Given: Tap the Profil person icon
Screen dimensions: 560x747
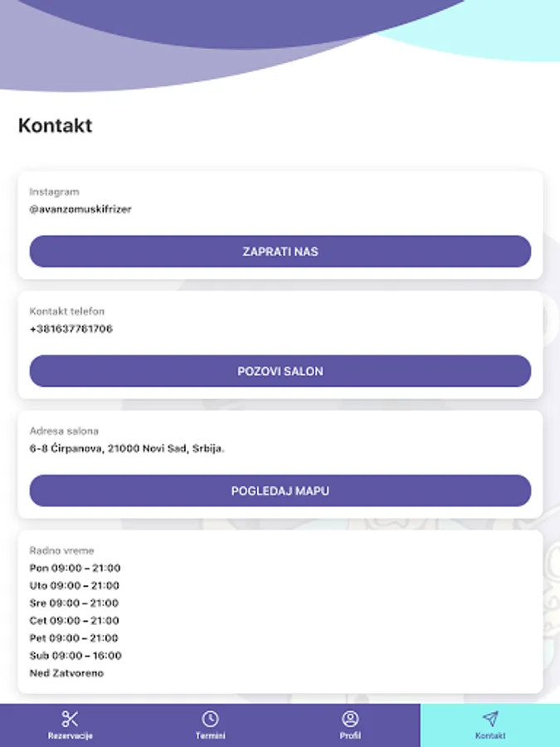Looking at the screenshot, I should pyautogui.click(x=350, y=719).
